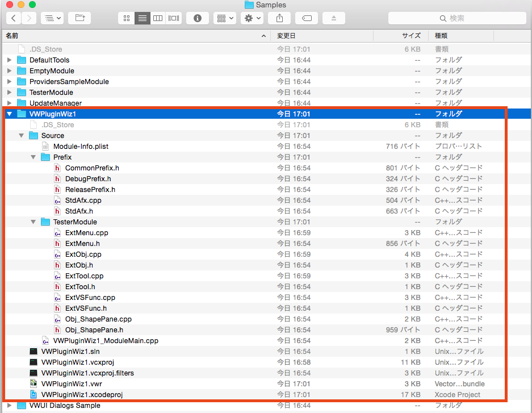532x413 pixels.
Task: Sort by the 変更日 column header
Action: (x=322, y=36)
